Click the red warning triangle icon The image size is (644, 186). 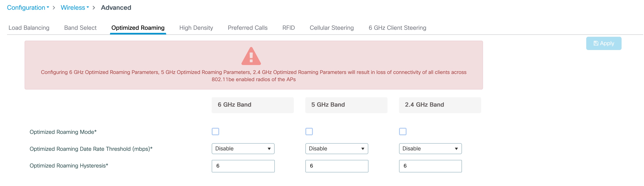(251, 56)
